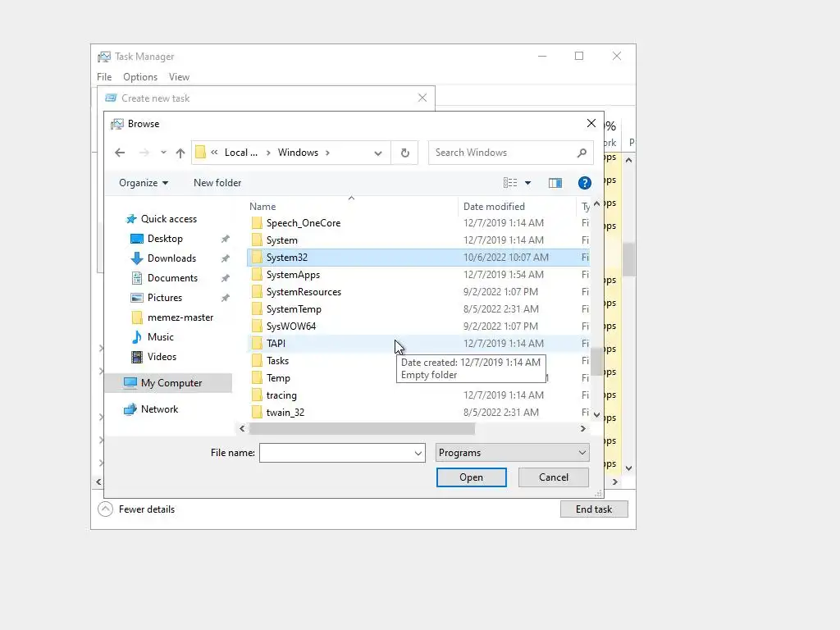The image size is (840, 630).
Task: Click the up-one-level arrow in Browse
Action: 180,153
